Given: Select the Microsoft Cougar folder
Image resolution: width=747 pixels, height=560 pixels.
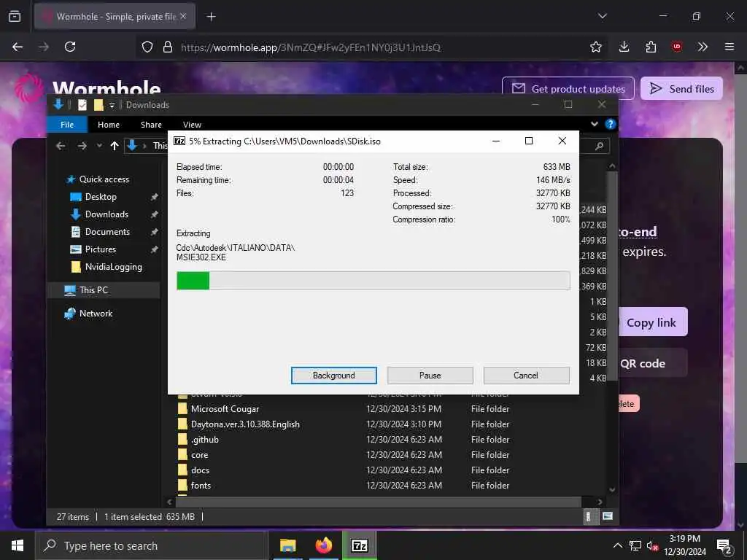Looking at the screenshot, I should 225,409.
